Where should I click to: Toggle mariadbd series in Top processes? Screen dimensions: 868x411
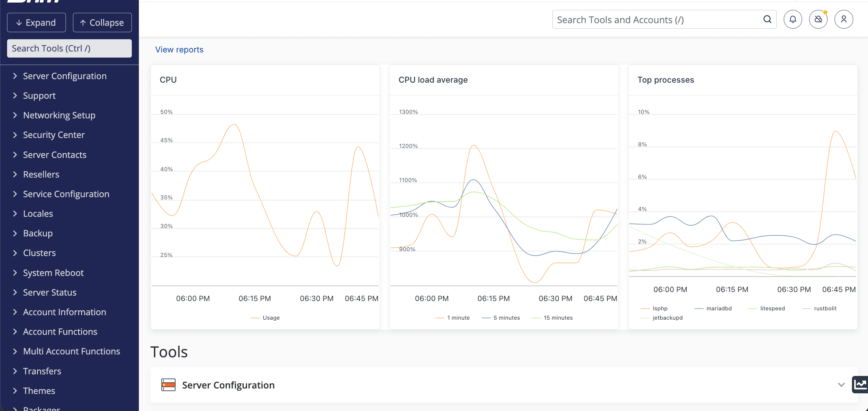tap(713, 308)
